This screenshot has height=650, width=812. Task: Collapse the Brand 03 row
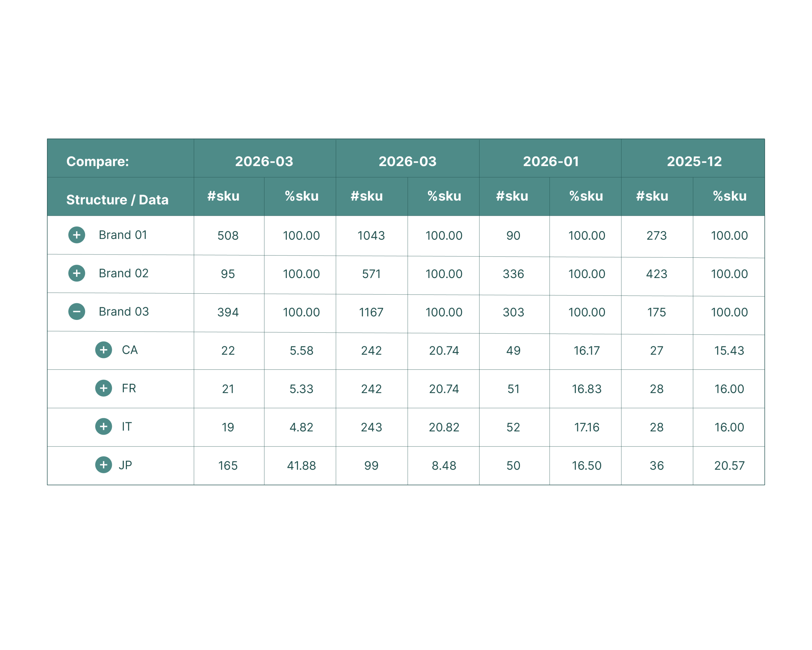click(76, 312)
